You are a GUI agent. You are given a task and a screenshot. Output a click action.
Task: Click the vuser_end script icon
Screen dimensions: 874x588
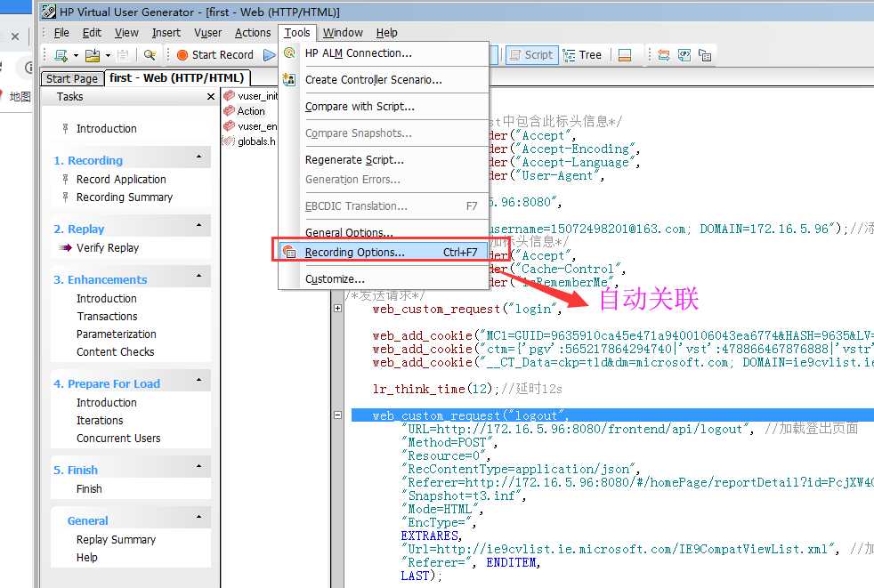click(x=229, y=126)
